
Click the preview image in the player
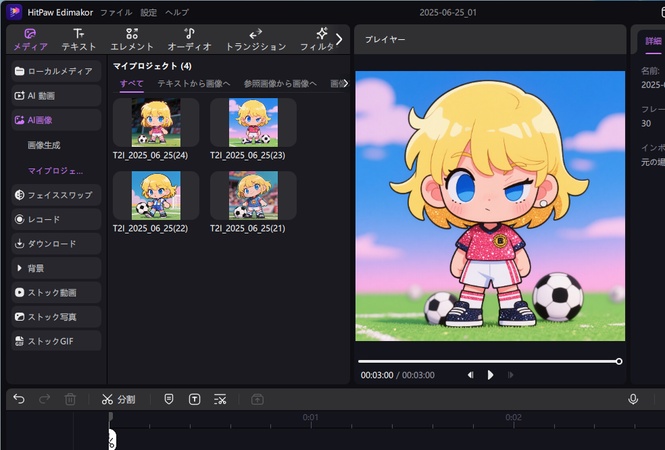(x=490, y=206)
